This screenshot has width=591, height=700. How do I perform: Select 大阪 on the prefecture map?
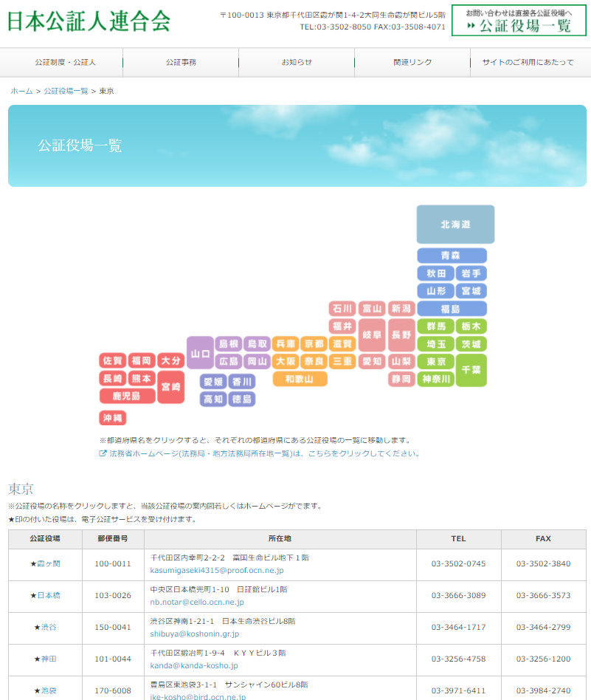(286, 362)
